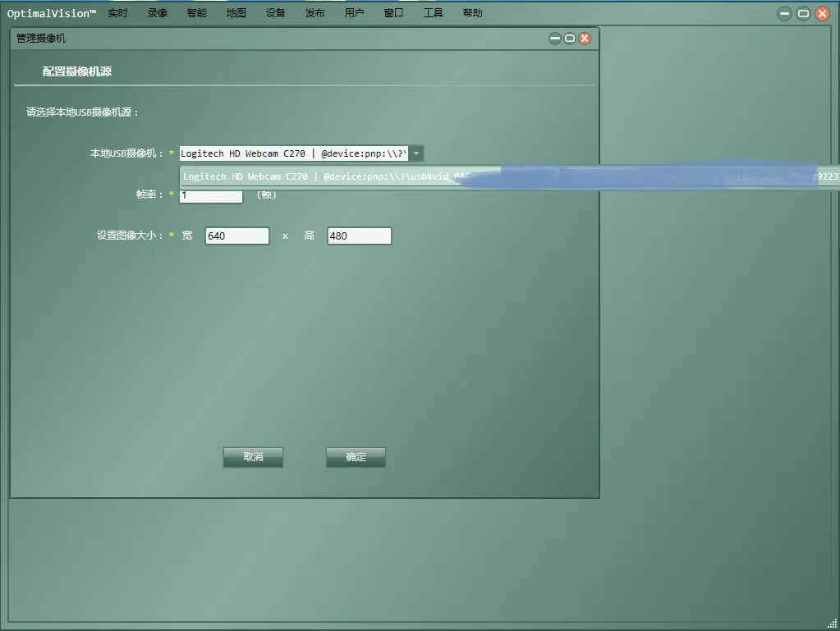
Task: Open the 用户 menu
Action: click(354, 13)
